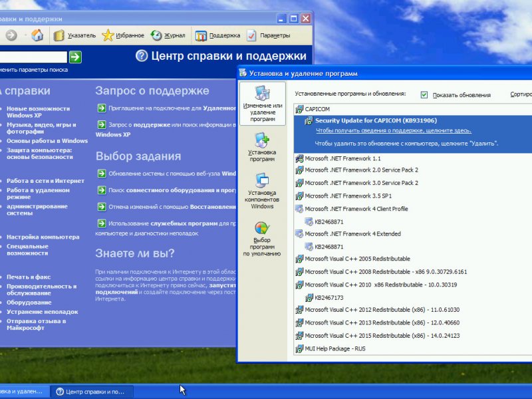Viewport: 532px width, 399px height.
Task: Open Избранное favorites star in Help Center
Action: coord(123,35)
